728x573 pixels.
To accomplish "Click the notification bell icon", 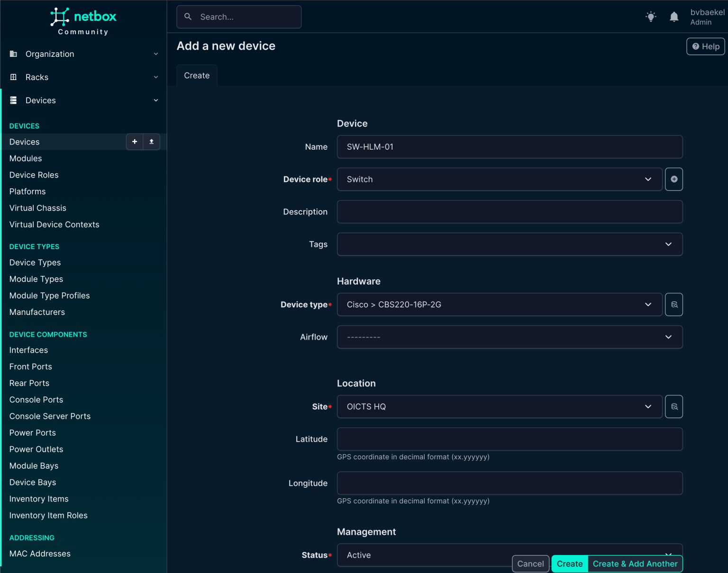I will (x=673, y=17).
